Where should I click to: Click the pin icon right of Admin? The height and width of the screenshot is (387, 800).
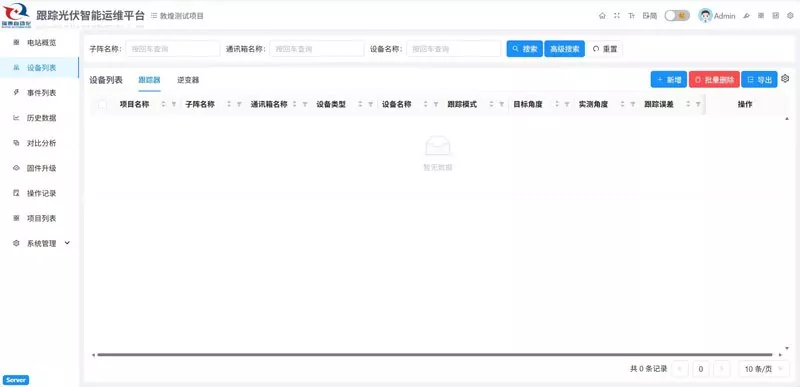tap(746, 16)
